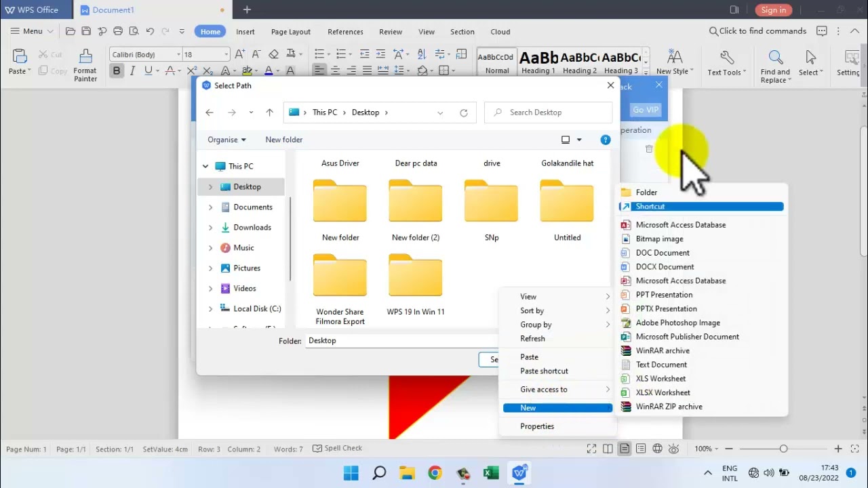Apply the Heading 1 style
Screen dimensions: 868x488
[538, 62]
